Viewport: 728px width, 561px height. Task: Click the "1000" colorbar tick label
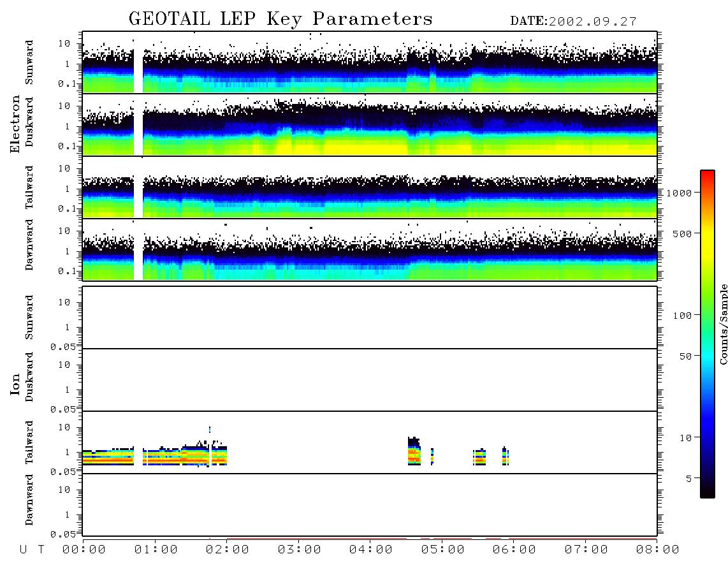click(x=679, y=193)
